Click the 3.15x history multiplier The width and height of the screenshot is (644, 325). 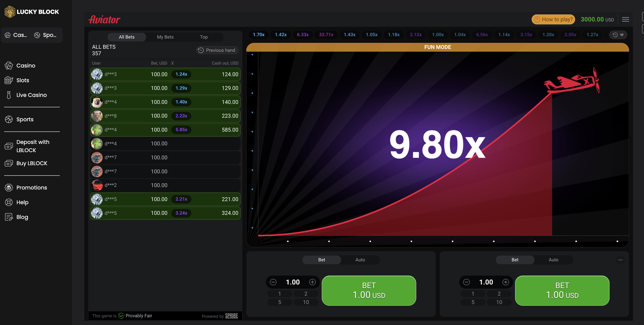point(526,35)
